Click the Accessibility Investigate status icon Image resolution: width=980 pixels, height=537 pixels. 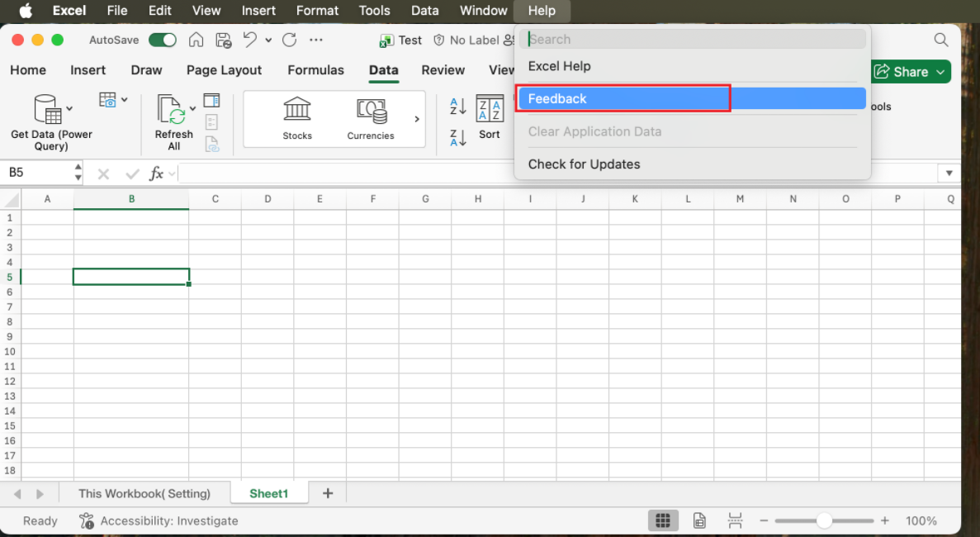tap(86, 520)
